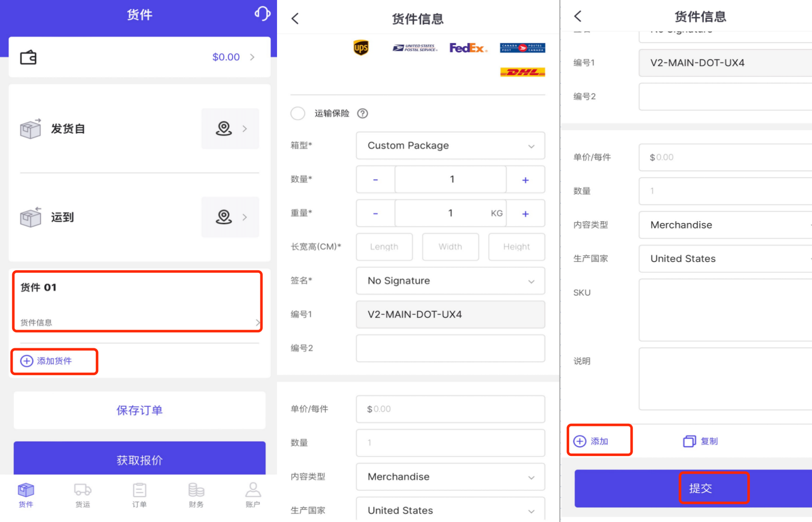Click the 重量 KG value field
The height and width of the screenshot is (522, 812).
[x=451, y=213]
